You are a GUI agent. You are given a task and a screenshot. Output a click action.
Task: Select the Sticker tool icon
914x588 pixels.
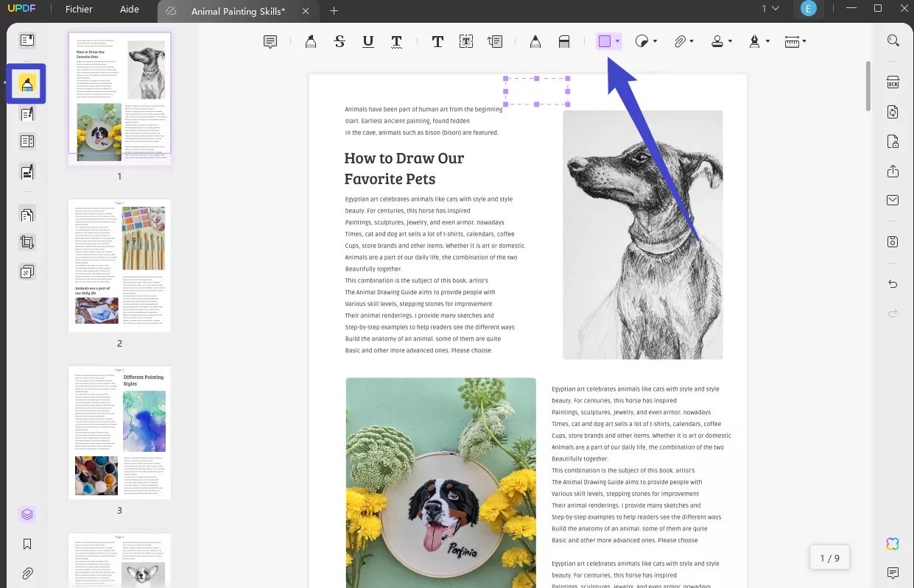(642, 42)
